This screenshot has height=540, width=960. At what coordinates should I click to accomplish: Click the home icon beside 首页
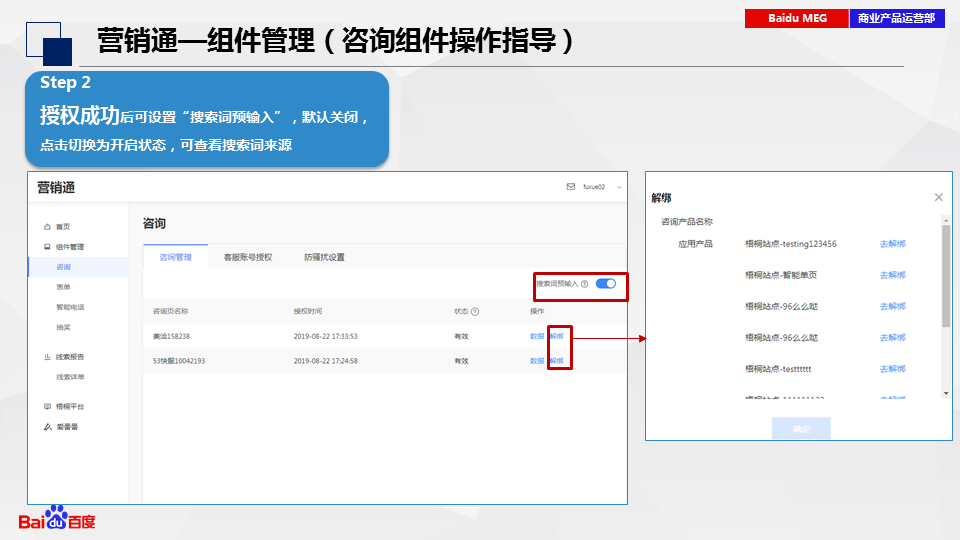(x=47, y=227)
